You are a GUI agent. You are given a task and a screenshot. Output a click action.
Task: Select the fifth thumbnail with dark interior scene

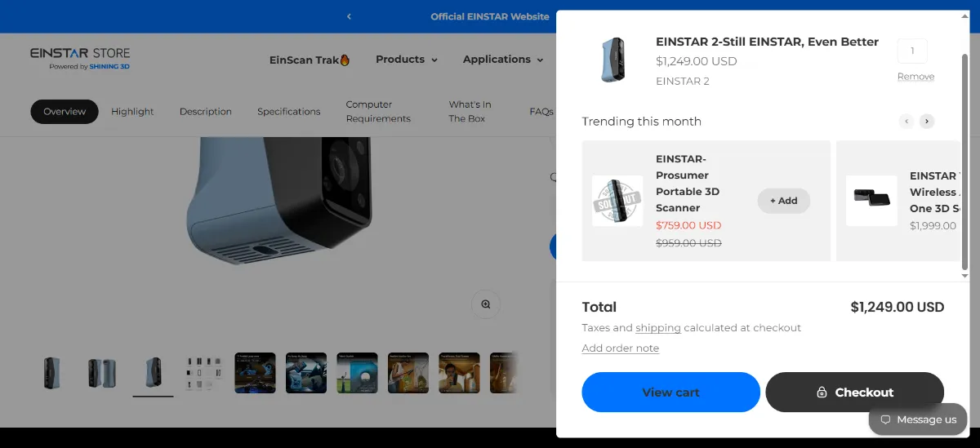click(x=255, y=373)
